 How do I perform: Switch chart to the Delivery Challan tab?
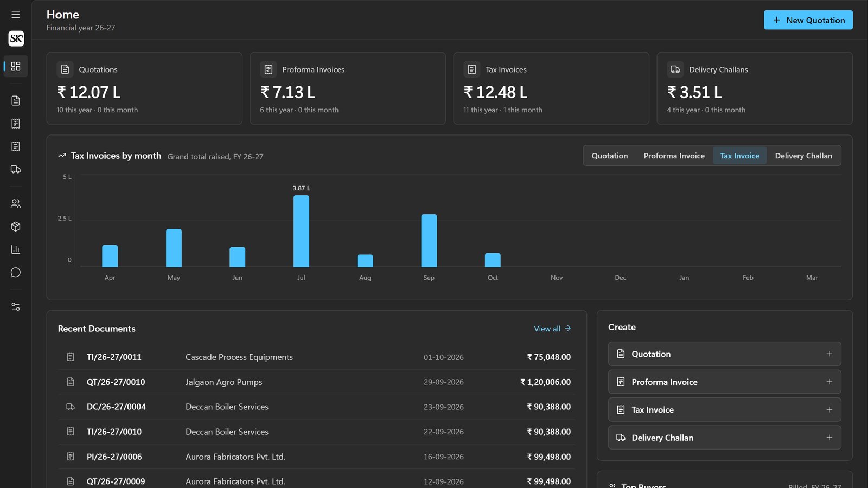[x=803, y=156]
